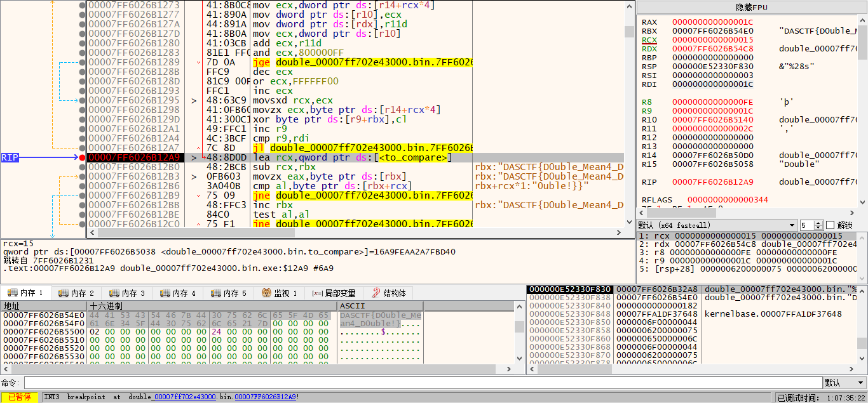Toggle breakpoint bullet at address 00007FF6026B12B0
868x403 pixels.
tap(82, 167)
